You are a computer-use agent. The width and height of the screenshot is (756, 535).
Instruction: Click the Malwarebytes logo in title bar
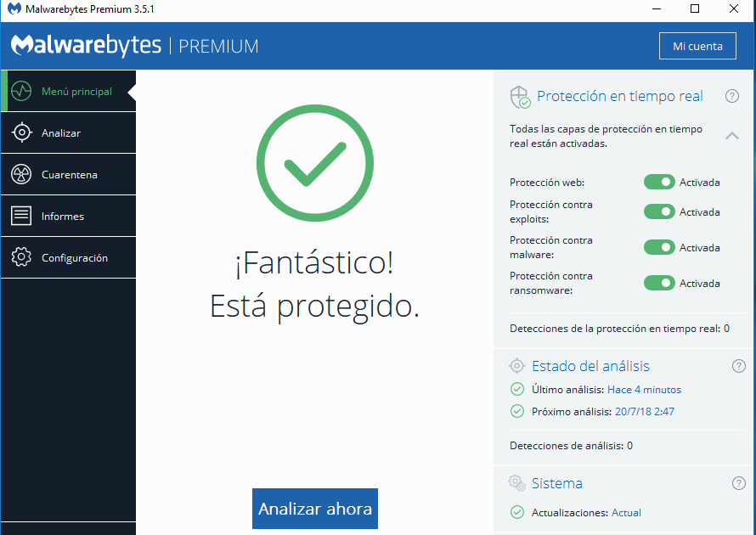[14, 8]
